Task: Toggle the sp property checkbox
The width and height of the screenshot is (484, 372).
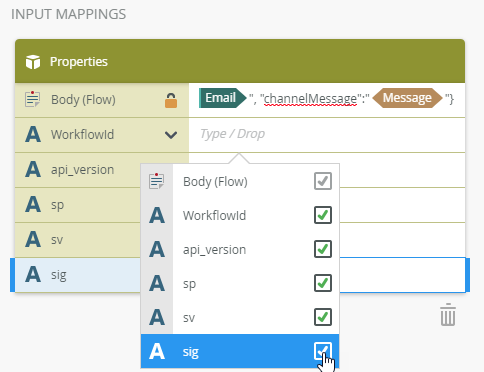Action: (323, 283)
